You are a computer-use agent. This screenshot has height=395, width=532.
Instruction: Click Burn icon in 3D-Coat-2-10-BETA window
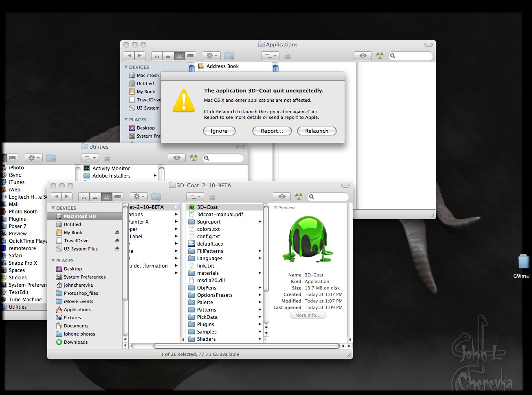[299, 197]
